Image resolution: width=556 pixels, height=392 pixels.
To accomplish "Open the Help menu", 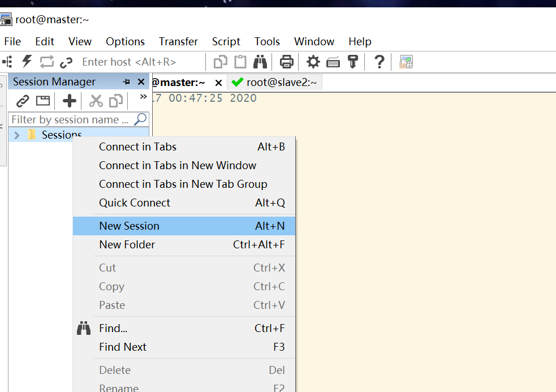I will 360,41.
